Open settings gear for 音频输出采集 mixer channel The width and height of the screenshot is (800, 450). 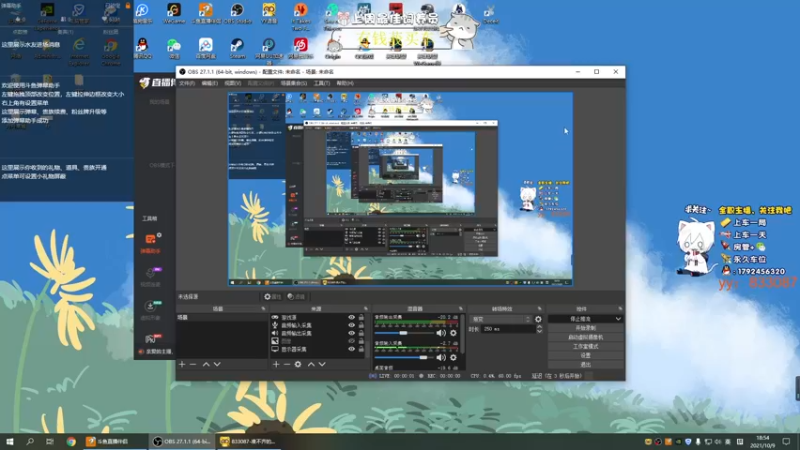pyautogui.click(x=453, y=333)
